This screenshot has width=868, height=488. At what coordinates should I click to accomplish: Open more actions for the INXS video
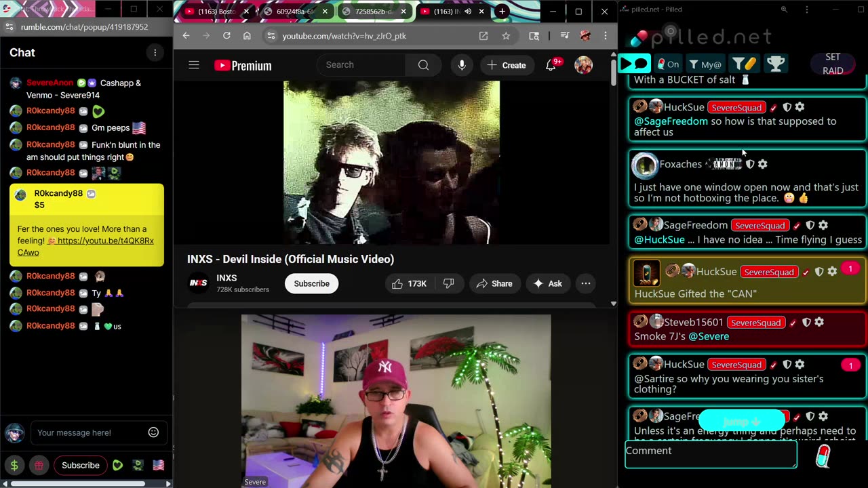(x=586, y=283)
